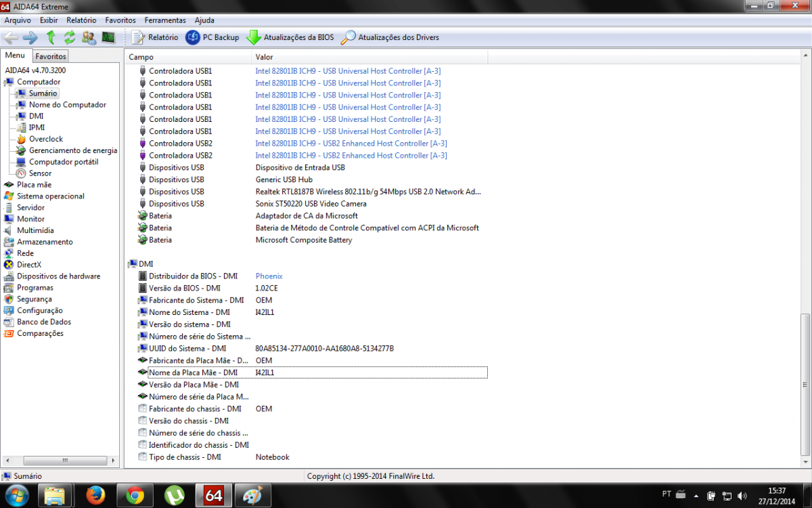
Task: Go back with the grey left arrow
Action: point(11,37)
